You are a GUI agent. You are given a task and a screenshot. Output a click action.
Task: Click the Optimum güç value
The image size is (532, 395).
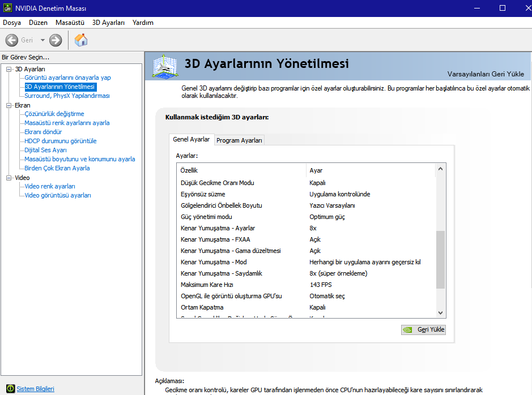(327, 217)
